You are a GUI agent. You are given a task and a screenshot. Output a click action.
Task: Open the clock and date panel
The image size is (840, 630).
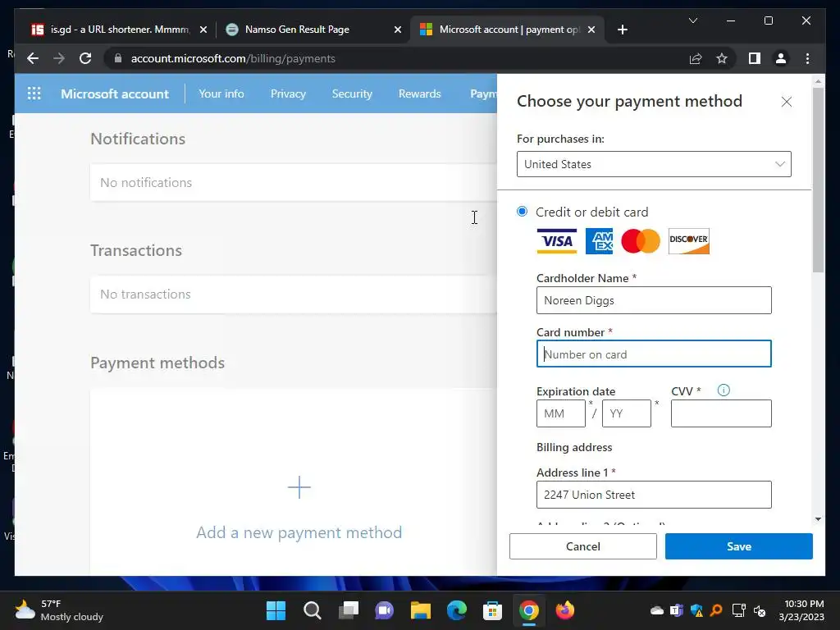click(x=801, y=610)
